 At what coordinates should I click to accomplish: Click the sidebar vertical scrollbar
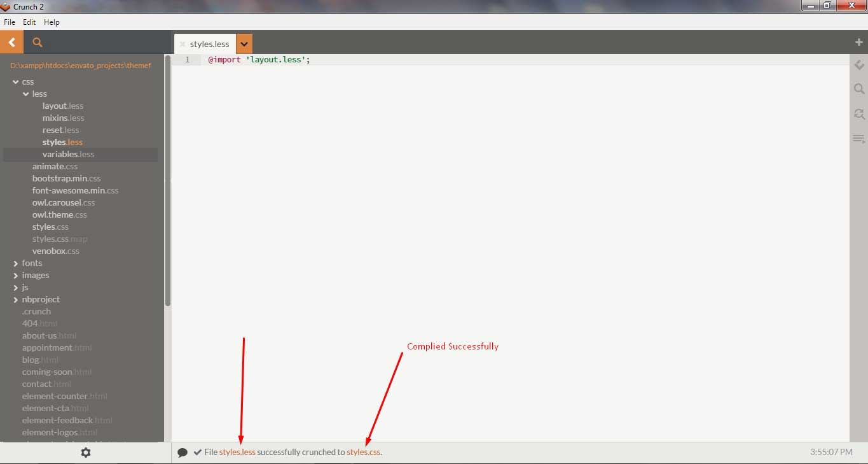click(x=168, y=181)
